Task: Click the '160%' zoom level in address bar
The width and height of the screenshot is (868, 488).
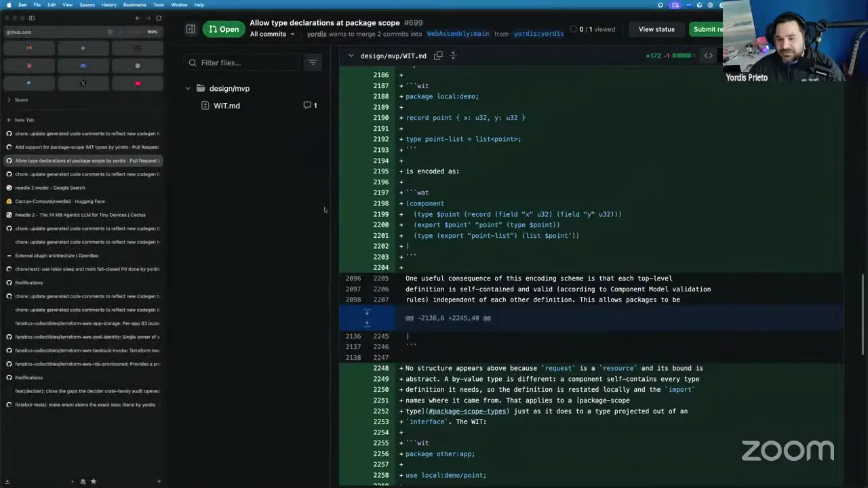Action: [x=152, y=32]
